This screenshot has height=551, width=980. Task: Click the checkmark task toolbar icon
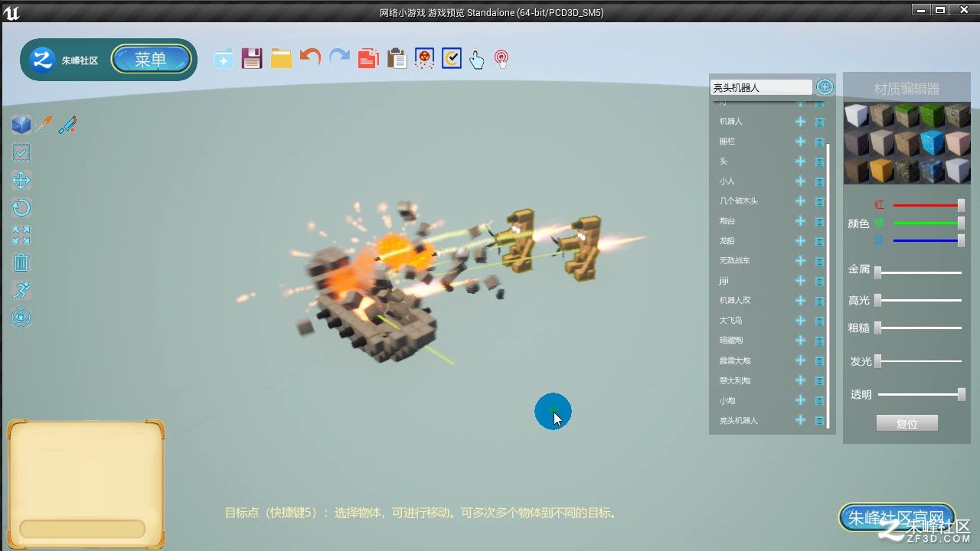pos(452,59)
